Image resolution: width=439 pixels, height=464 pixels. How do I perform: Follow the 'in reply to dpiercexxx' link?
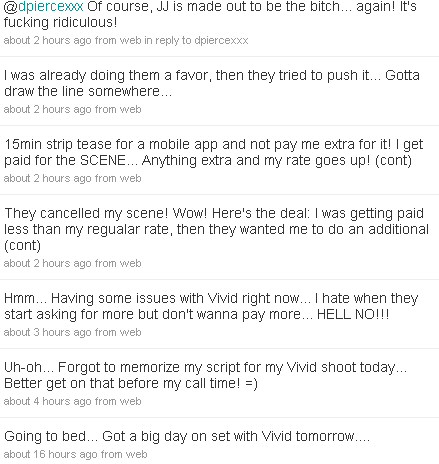click(x=196, y=40)
